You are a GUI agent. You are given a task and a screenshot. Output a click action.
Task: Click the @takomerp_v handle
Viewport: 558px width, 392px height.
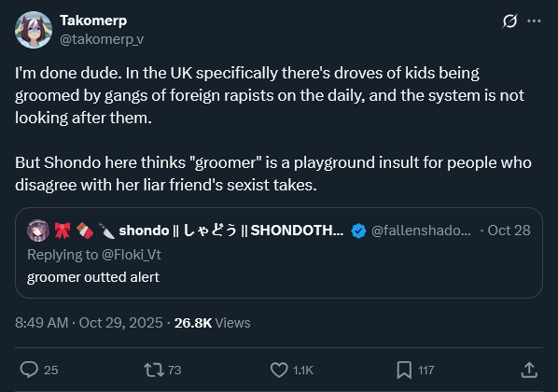(x=102, y=39)
